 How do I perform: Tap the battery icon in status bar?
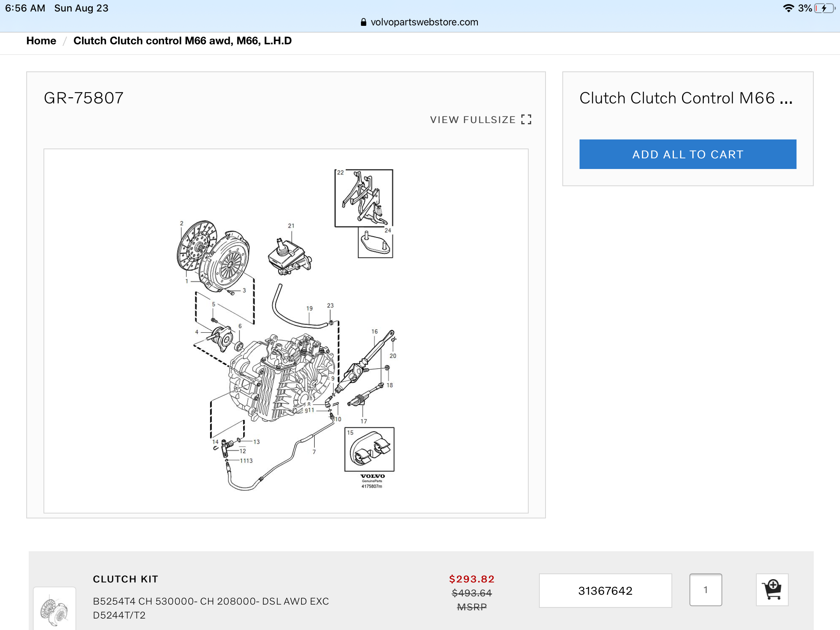(825, 8)
